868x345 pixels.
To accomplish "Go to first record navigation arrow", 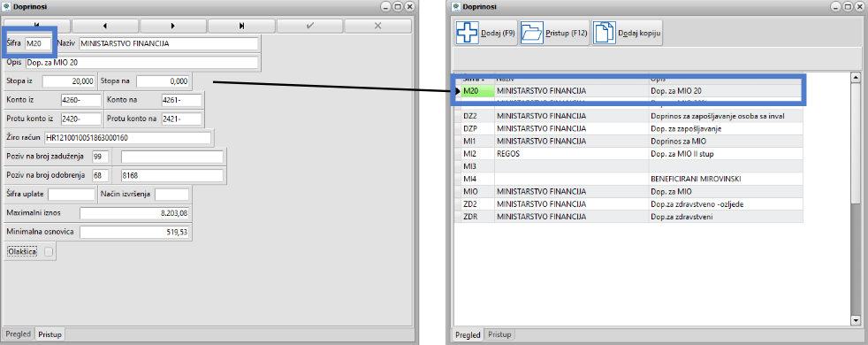I will (x=37, y=26).
